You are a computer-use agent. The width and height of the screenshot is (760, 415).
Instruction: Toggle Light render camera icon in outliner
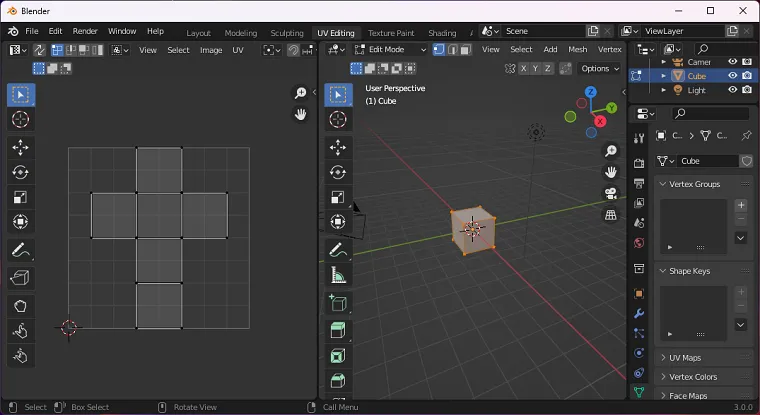click(747, 90)
